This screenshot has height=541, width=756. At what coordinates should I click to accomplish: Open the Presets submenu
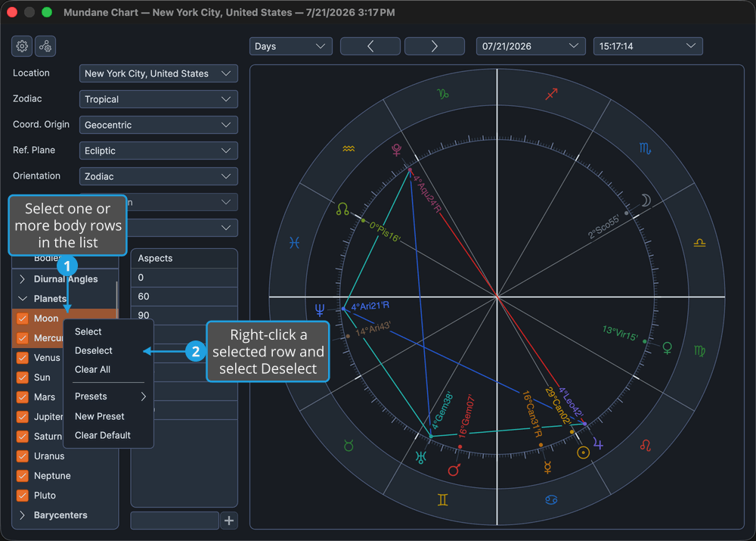[x=108, y=396]
